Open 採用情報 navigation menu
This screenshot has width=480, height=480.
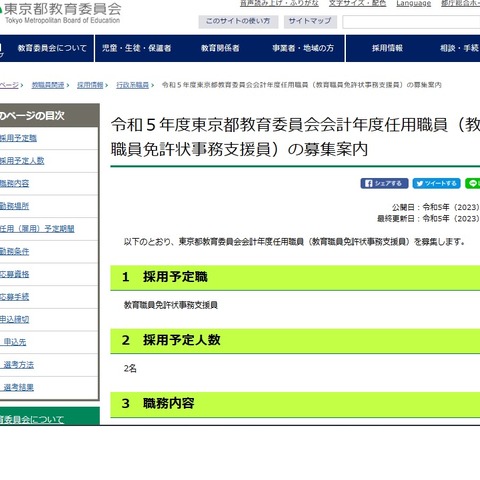point(387,48)
